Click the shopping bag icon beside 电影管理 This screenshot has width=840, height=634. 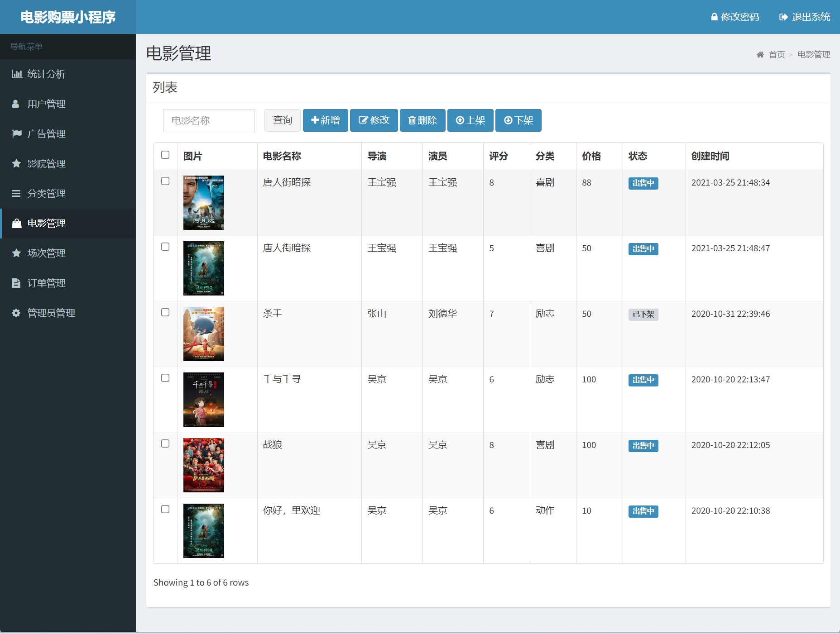coord(17,223)
